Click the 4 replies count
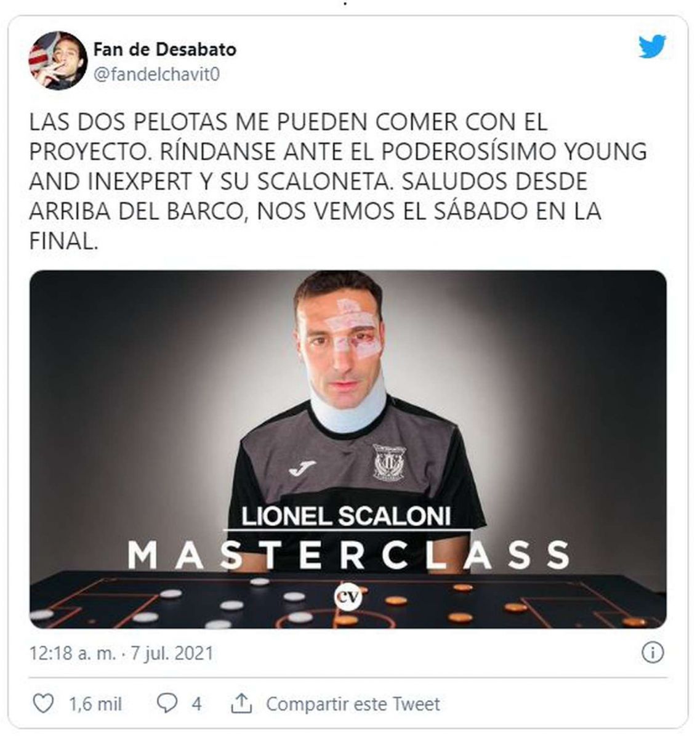 click(x=196, y=703)
